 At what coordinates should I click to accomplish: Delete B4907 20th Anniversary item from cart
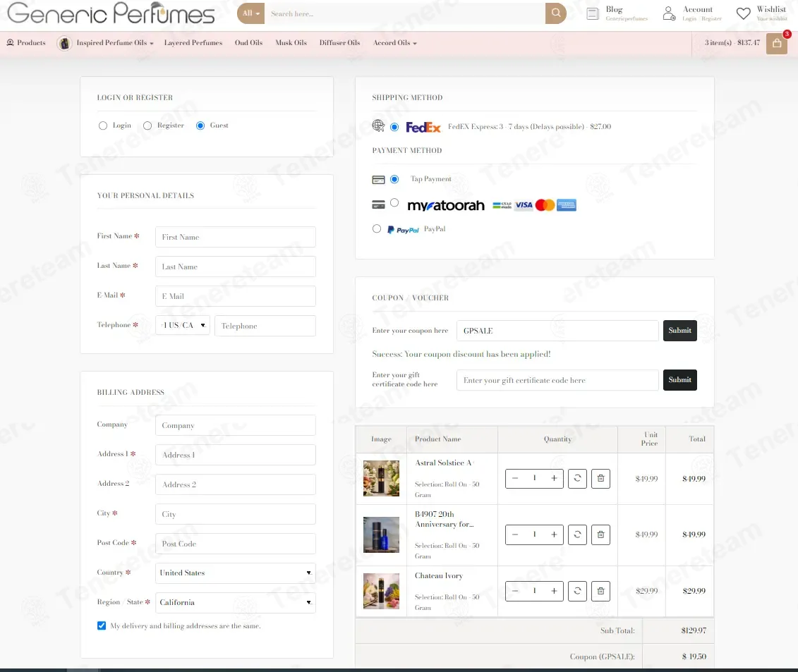pyautogui.click(x=600, y=534)
